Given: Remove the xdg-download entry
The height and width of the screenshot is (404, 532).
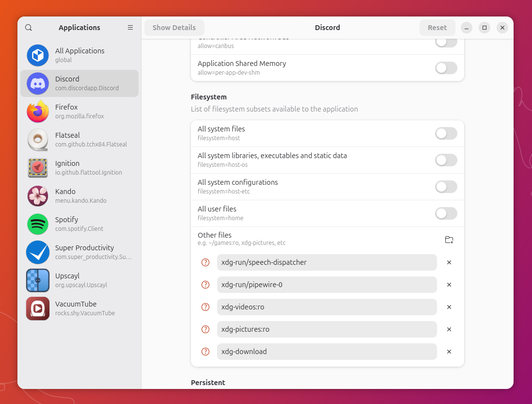Looking at the screenshot, I should pyautogui.click(x=449, y=352).
